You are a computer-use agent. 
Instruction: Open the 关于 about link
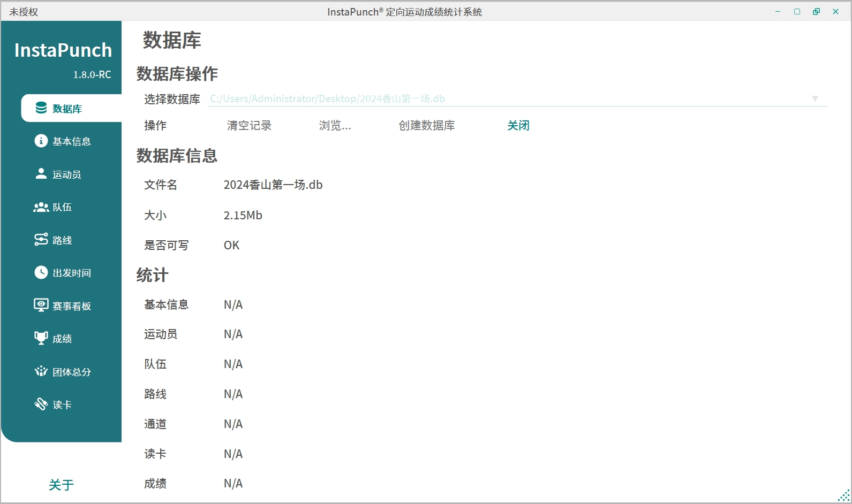(61, 485)
